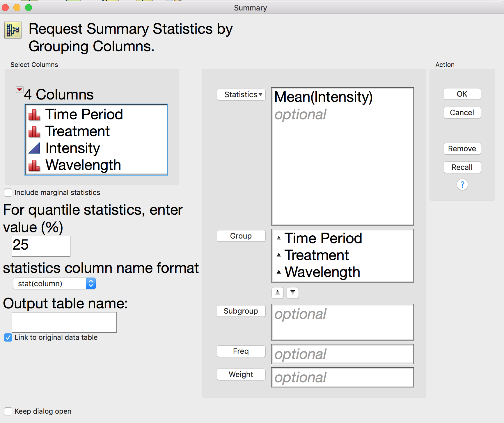Screen dimensions: 504x423
Task: Uncheck Link to original data table
Action: (x=8, y=337)
